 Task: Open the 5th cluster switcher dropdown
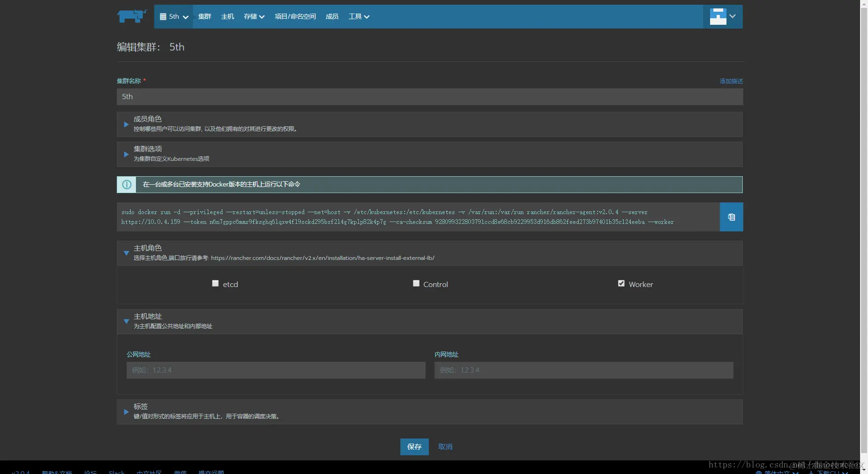174,16
